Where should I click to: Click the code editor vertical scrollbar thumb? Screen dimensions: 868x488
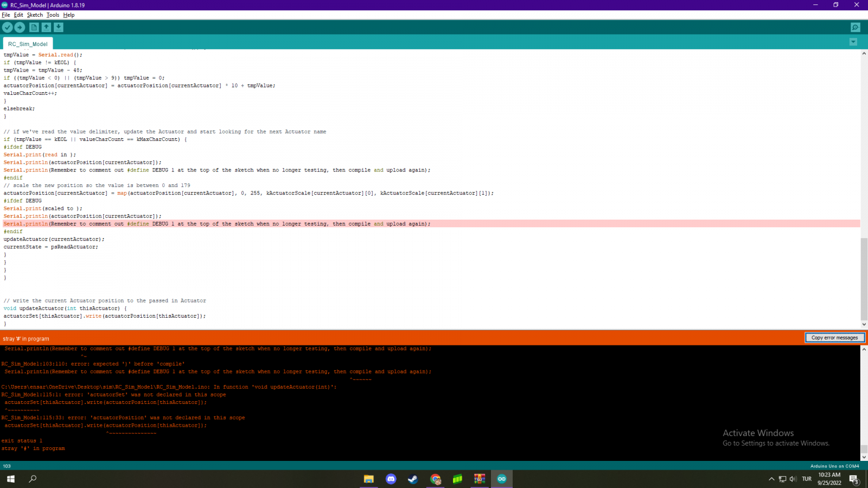[x=864, y=279]
